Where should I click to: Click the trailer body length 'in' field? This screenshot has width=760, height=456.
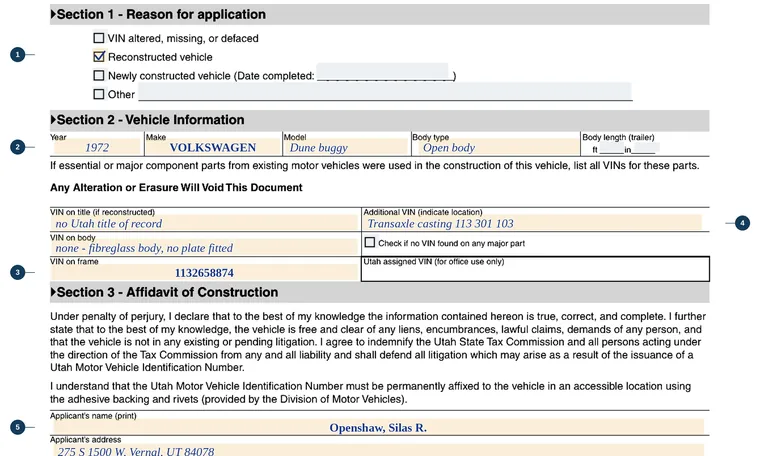click(645, 149)
